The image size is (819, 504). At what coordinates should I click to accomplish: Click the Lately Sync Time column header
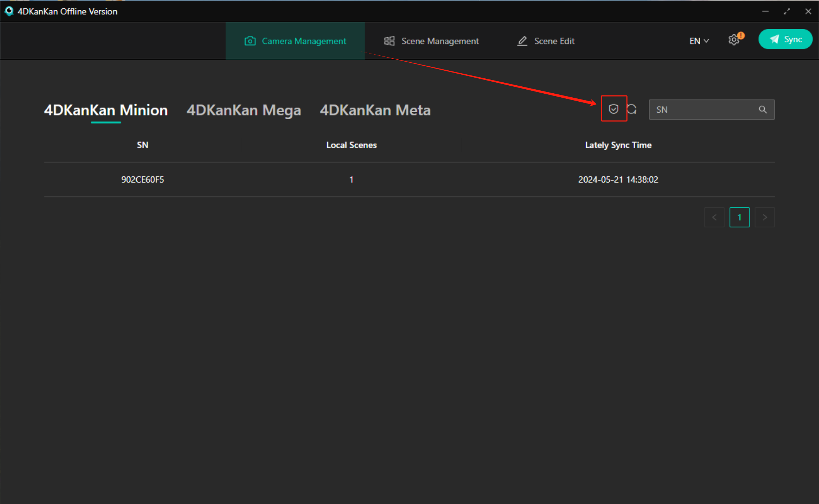tap(618, 145)
